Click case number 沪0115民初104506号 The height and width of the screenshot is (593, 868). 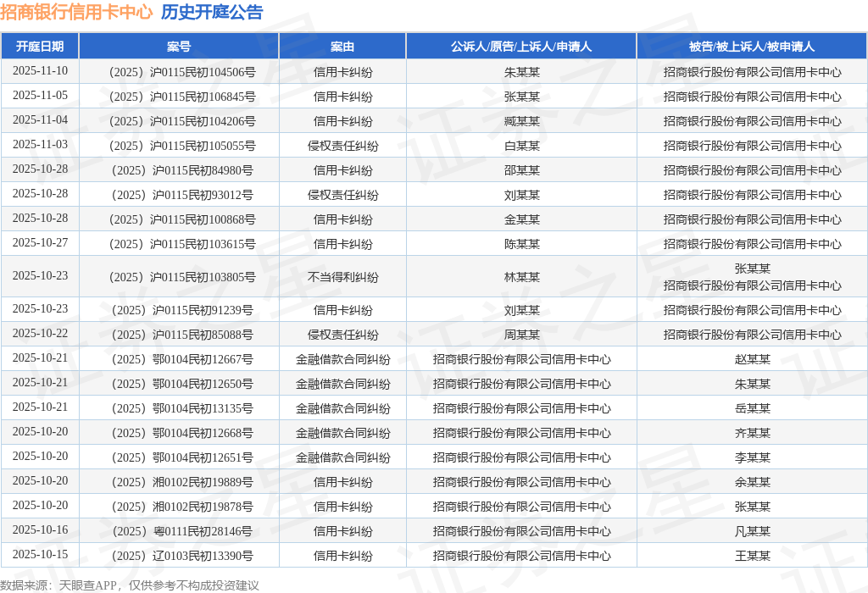tap(182, 72)
